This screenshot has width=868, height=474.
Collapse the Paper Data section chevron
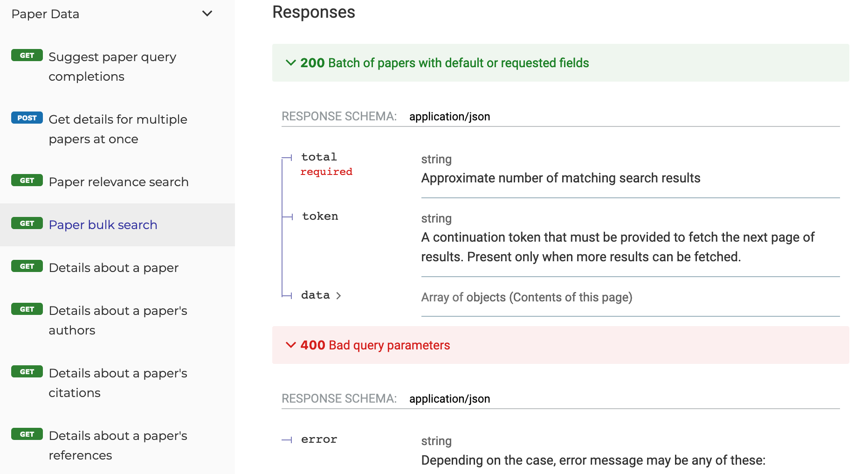coord(207,14)
